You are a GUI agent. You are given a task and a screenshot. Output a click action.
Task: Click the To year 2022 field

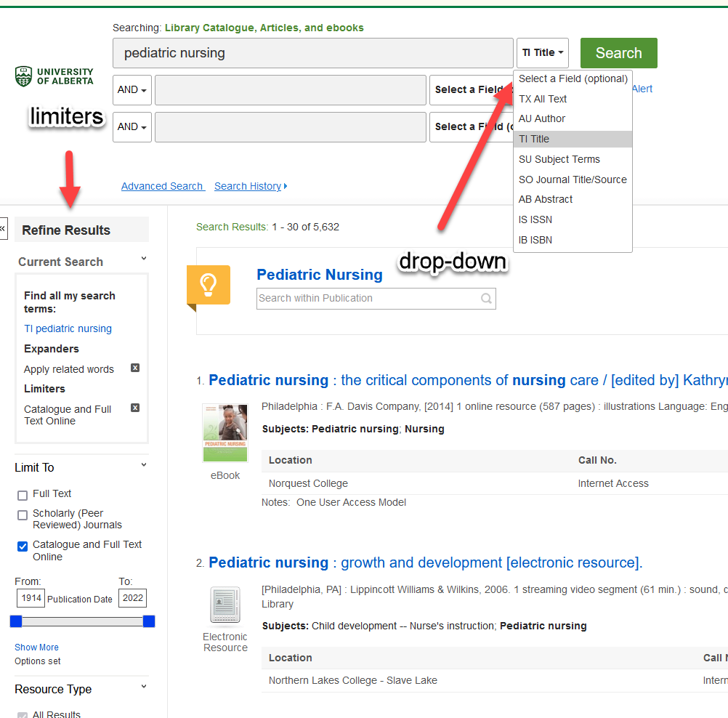click(133, 598)
